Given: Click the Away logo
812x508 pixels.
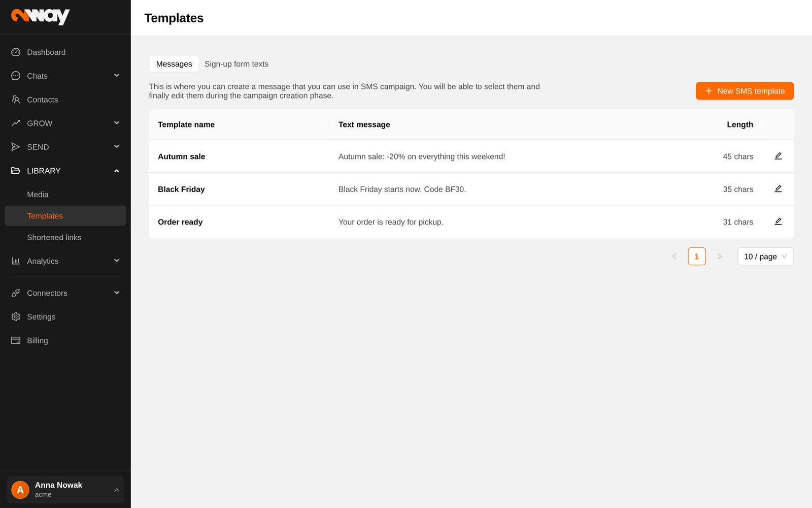Looking at the screenshot, I should coord(40,17).
